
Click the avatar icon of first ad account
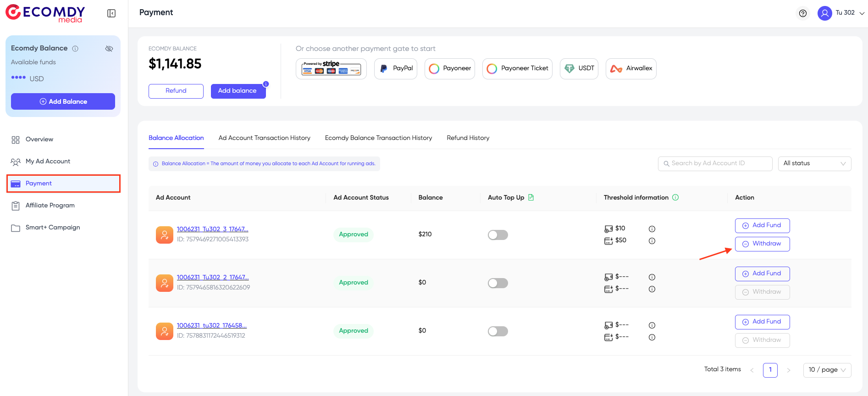[164, 235]
